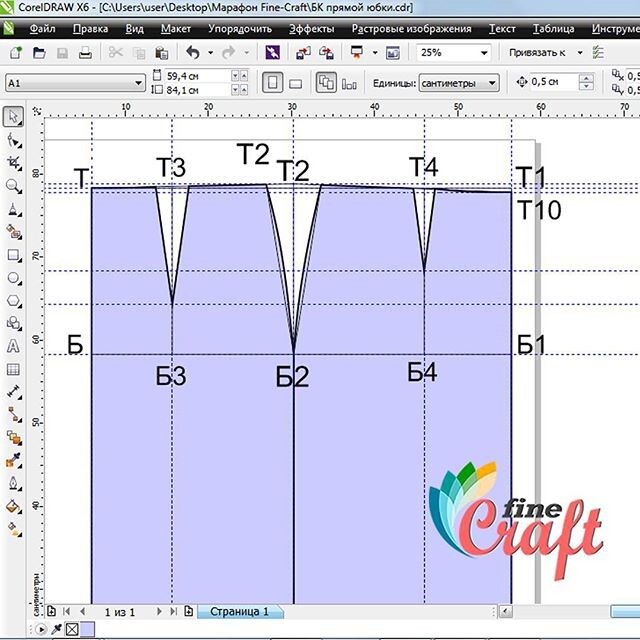
Task: Open the units 'сантиметры' dropdown
Action: (x=493, y=83)
